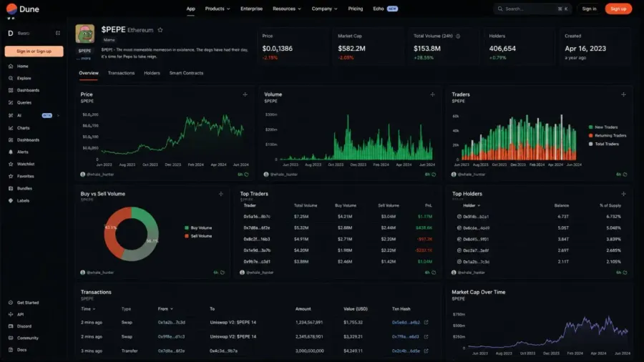
Task: Click the search magnifier icon in the header
Action: pyautogui.click(x=500, y=9)
